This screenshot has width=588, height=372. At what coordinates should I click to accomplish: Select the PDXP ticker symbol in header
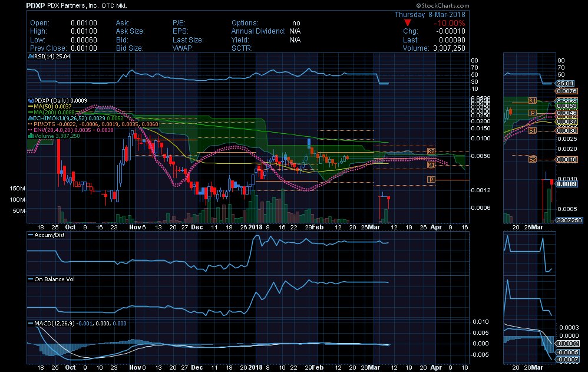[35, 6]
